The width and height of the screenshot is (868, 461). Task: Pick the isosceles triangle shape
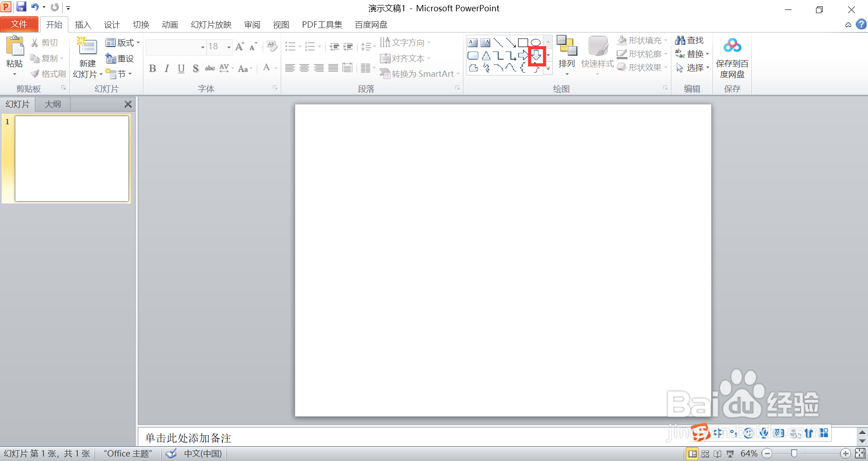(486, 56)
